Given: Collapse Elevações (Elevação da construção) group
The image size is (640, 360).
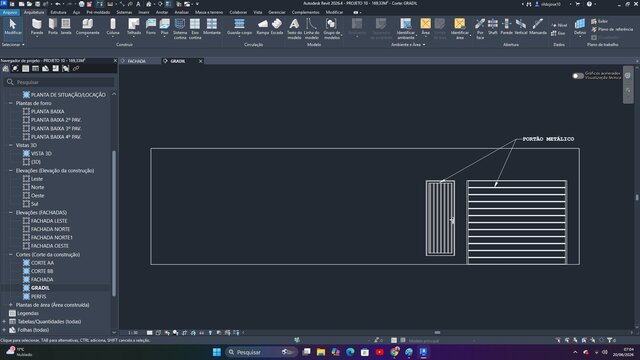Looking at the screenshot, I should pyautogui.click(x=11, y=171).
